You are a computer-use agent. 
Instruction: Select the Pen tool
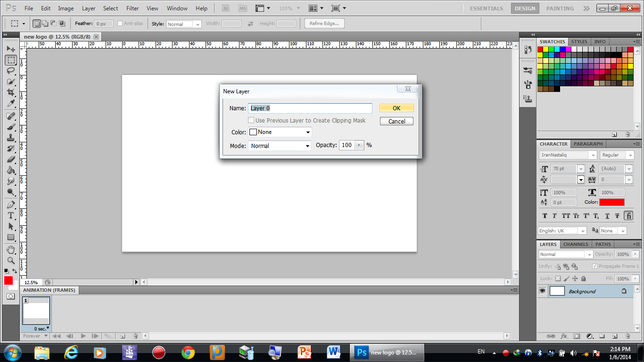tap(10, 205)
